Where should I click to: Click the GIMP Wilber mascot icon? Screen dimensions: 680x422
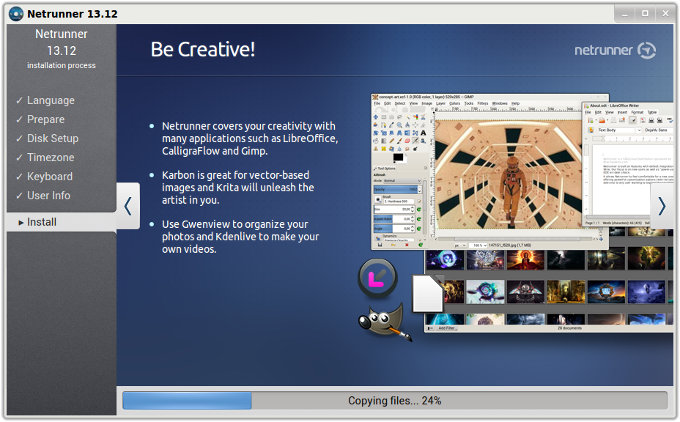[x=385, y=322]
